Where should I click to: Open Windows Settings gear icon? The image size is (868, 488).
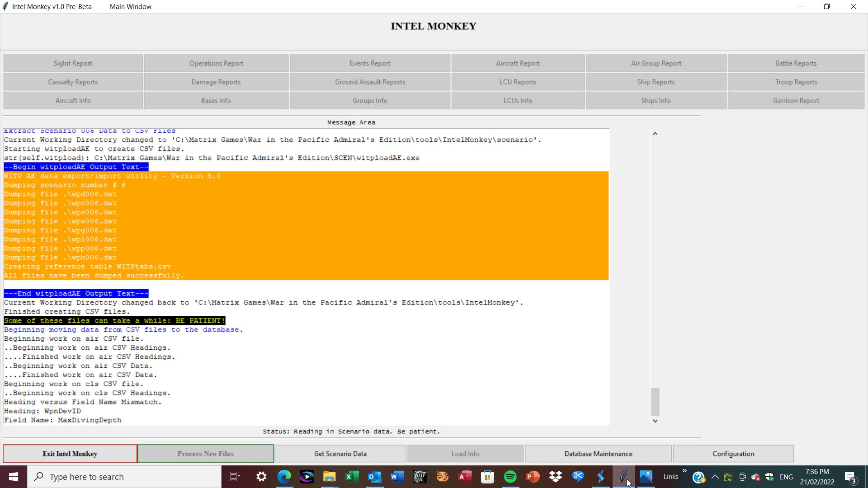coord(261,477)
